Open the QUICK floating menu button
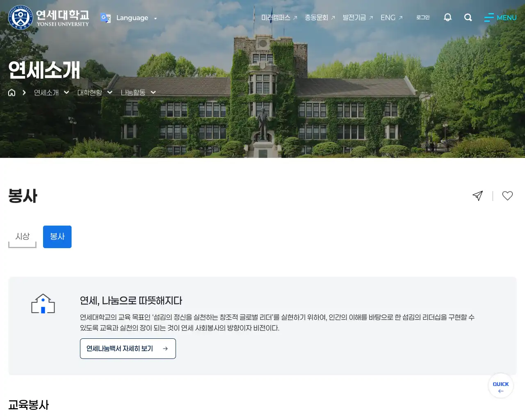 click(501, 386)
